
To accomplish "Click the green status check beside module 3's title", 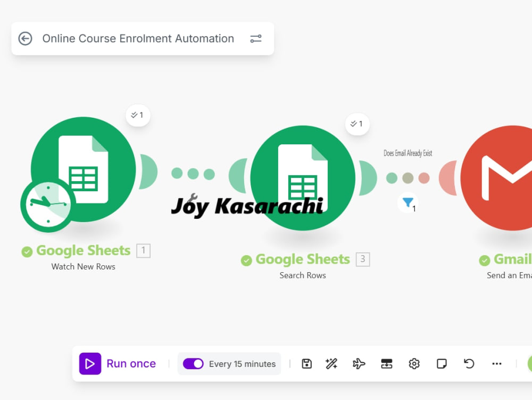I will (x=246, y=260).
